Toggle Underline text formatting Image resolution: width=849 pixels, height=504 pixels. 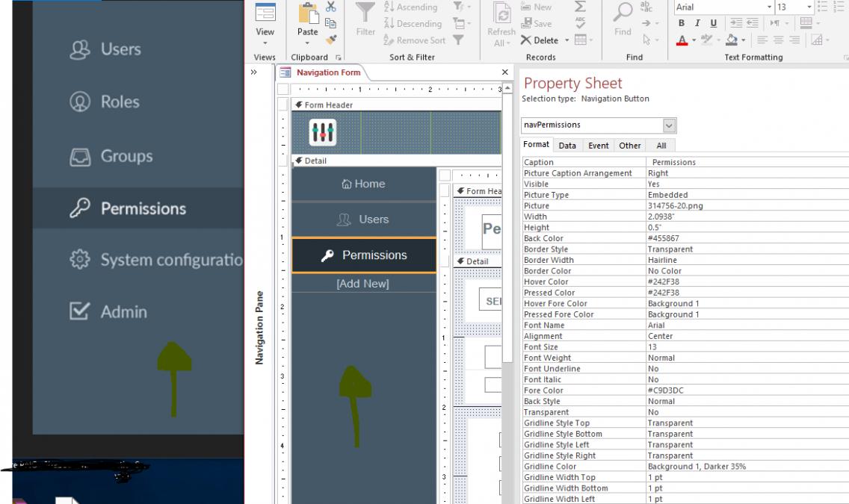[x=713, y=23]
